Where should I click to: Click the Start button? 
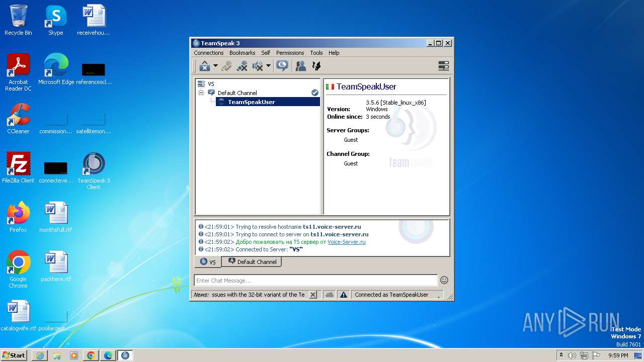pyautogui.click(x=14, y=355)
